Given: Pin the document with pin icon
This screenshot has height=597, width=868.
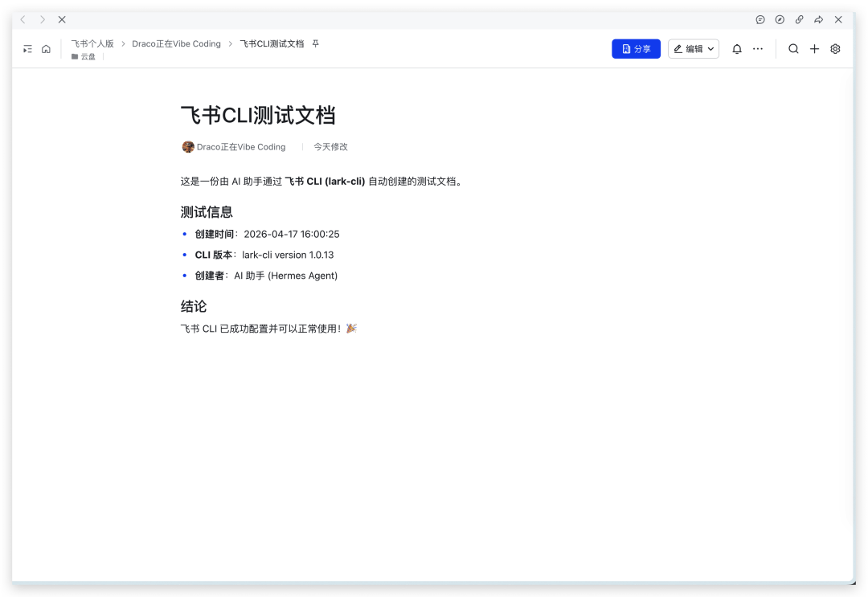Looking at the screenshot, I should tap(316, 43).
